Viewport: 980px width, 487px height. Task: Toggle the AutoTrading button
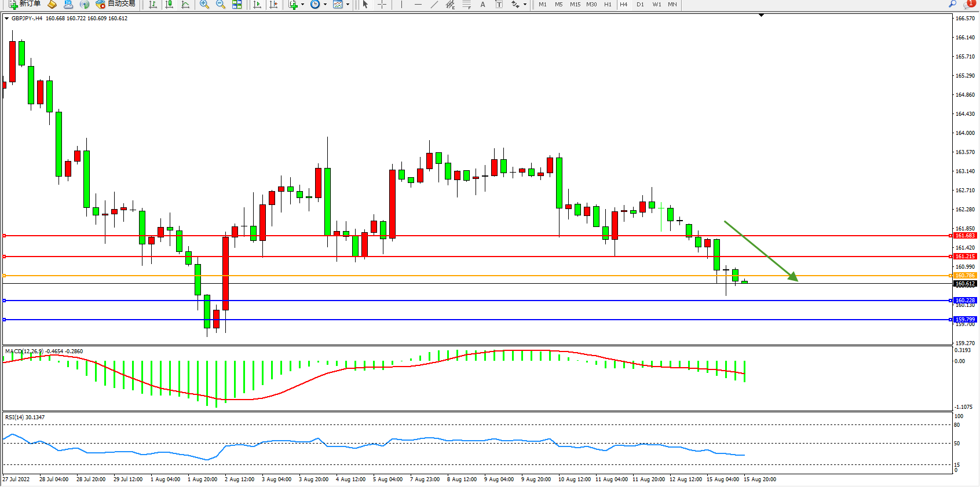115,4
